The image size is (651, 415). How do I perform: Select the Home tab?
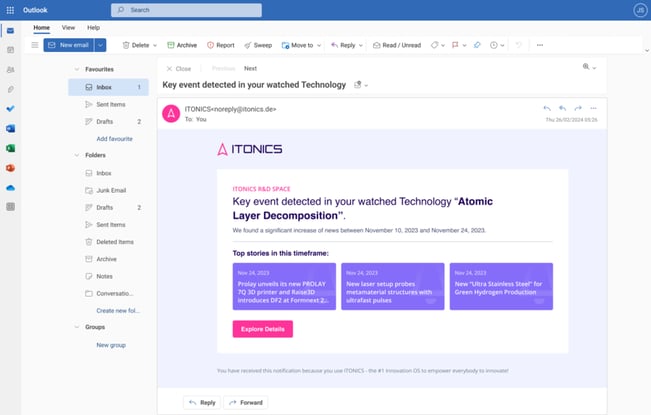(x=42, y=28)
